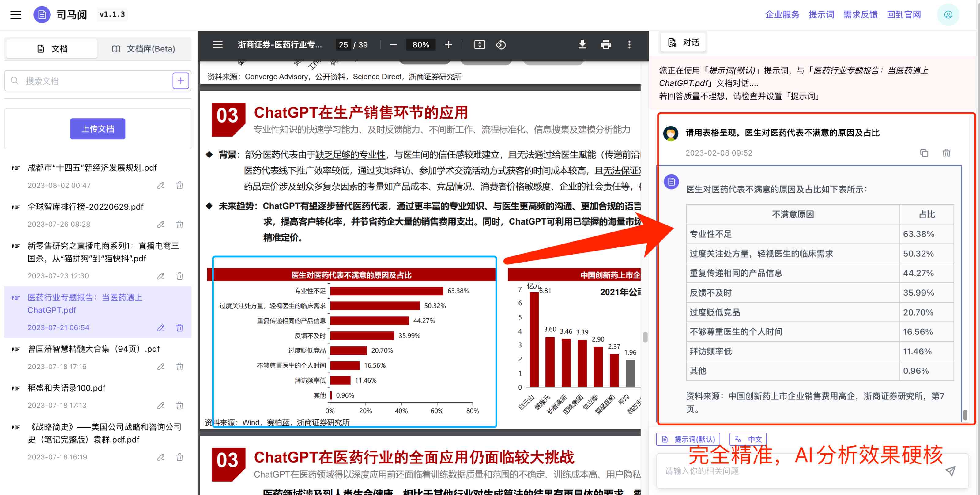The image size is (980, 495).
Task: Click the 上传文档 button
Action: point(97,129)
